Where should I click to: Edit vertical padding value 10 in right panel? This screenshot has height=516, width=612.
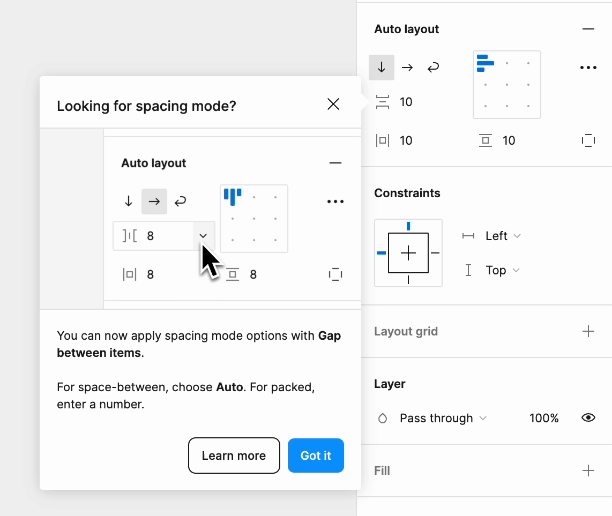pos(509,141)
